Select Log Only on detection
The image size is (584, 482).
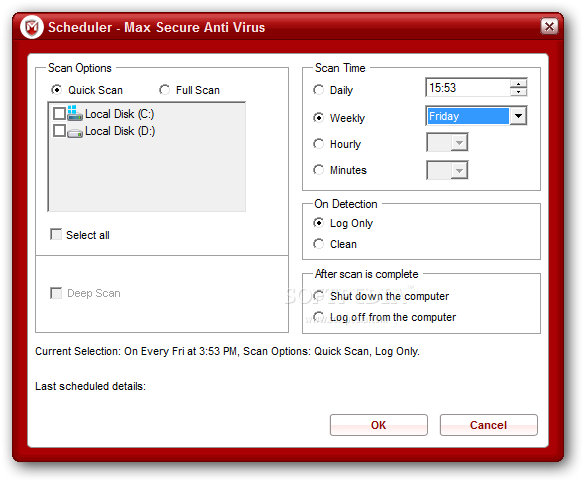pyautogui.click(x=318, y=223)
